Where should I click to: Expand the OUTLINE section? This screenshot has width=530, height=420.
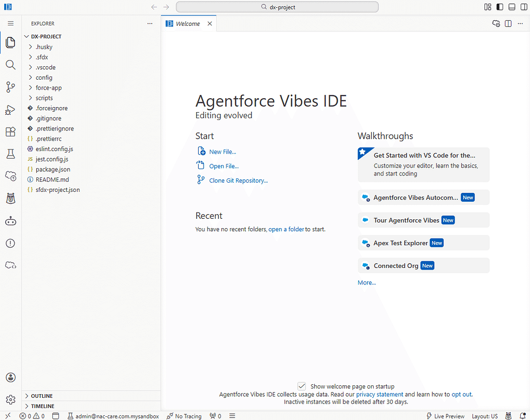click(x=91, y=396)
